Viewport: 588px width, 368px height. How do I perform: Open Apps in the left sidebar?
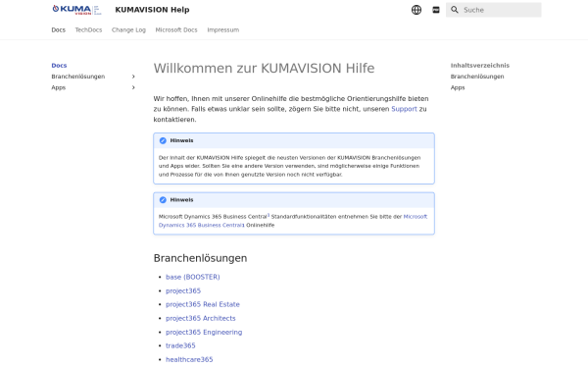[59, 87]
